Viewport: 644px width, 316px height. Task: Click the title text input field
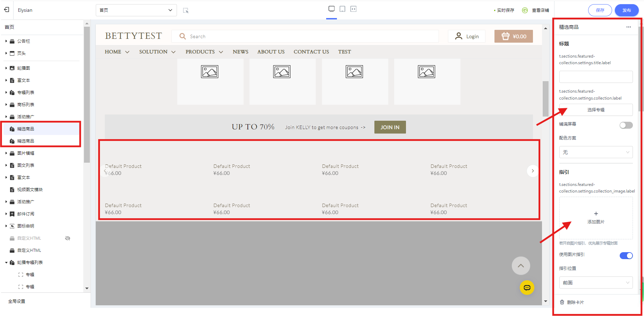click(595, 77)
